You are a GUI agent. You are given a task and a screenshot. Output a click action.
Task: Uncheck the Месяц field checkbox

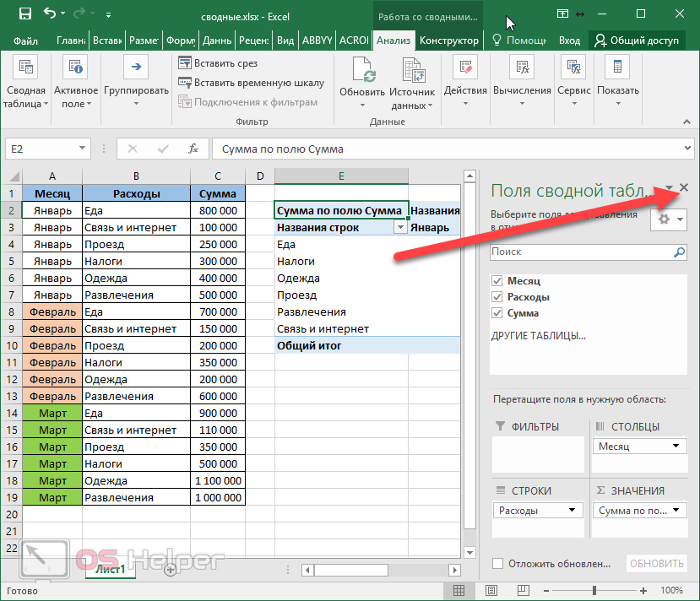pyautogui.click(x=497, y=281)
